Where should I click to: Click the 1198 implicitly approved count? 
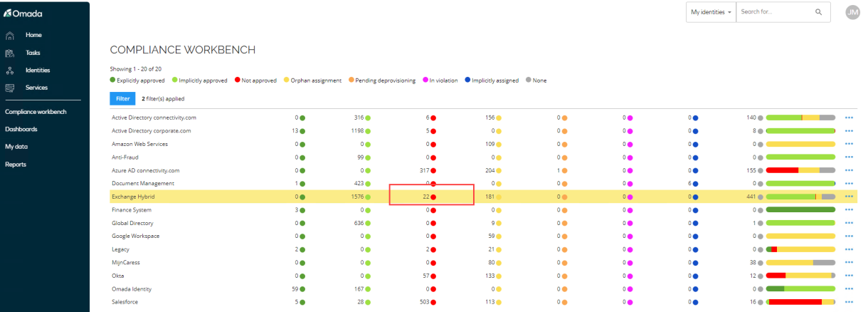pos(357,131)
